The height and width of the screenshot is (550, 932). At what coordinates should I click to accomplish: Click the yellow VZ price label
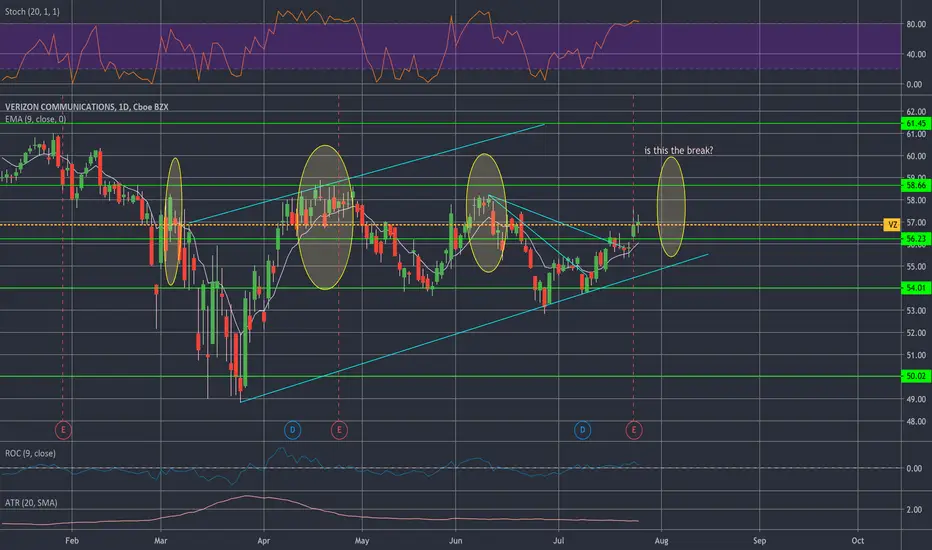892,225
